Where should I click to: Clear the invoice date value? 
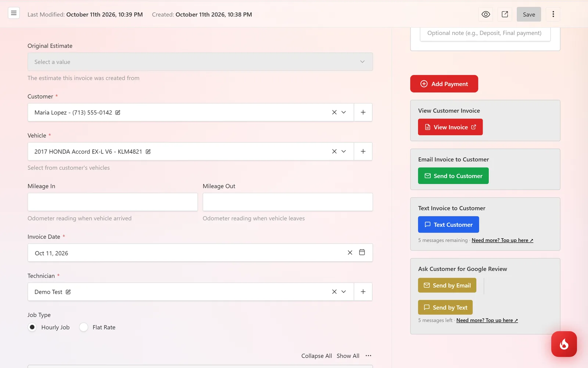(350, 252)
